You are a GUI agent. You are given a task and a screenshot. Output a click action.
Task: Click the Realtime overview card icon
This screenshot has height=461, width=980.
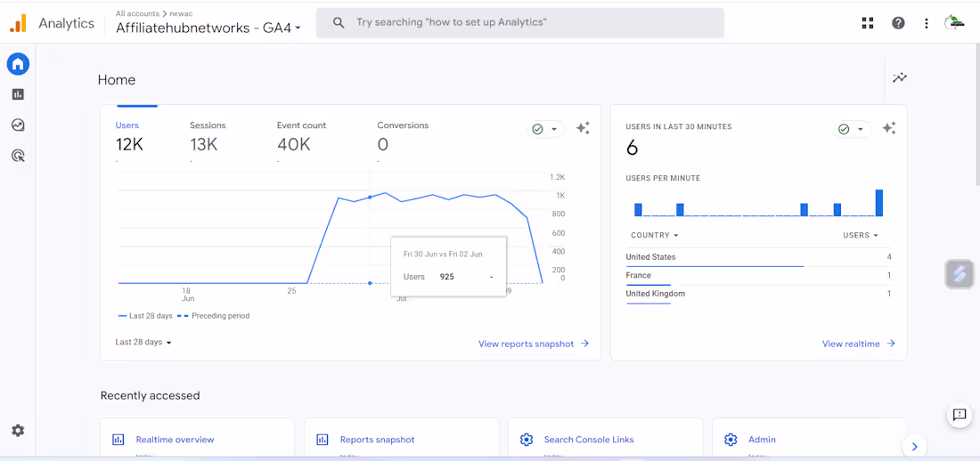pos(118,440)
